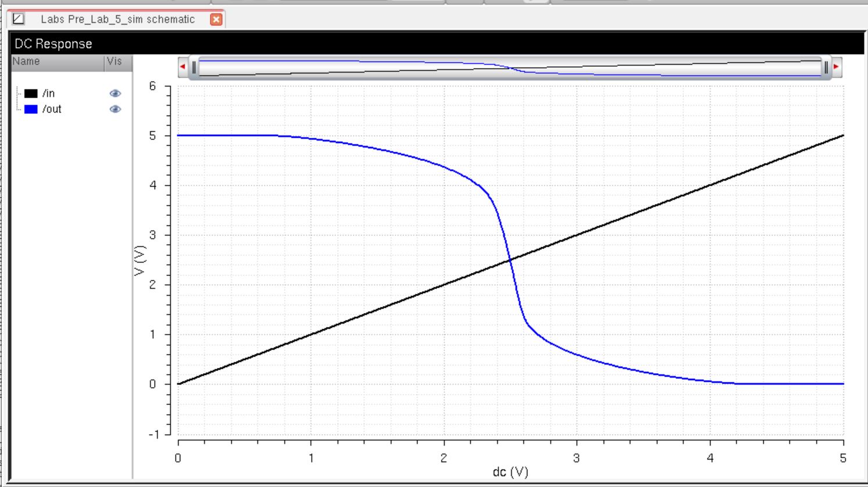Viewport: 868px width, 487px height.
Task: Click the V (V) y-axis label
Action: (x=139, y=260)
